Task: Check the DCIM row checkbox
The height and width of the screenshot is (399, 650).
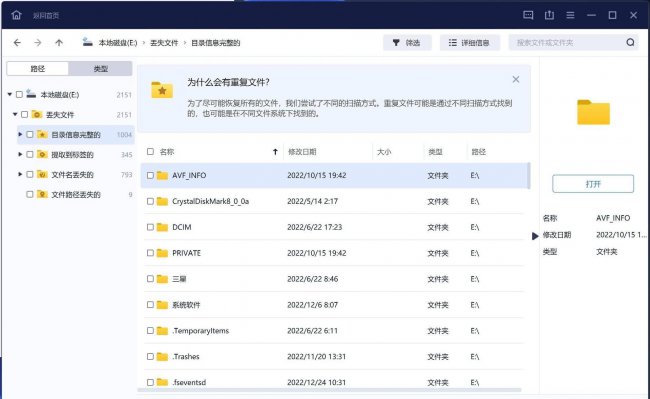Action: [150, 227]
